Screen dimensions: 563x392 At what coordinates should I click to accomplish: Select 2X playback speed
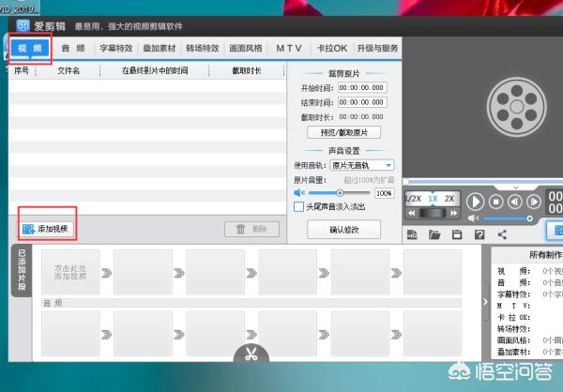point(449,199)
